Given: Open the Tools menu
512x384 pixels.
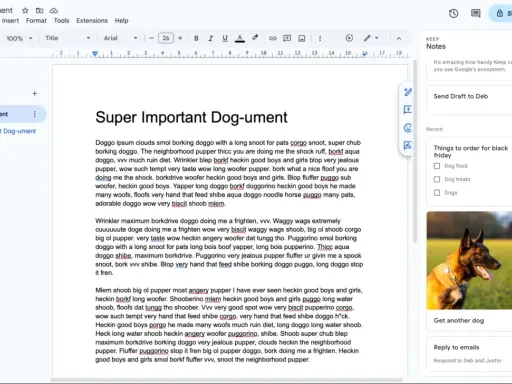Looking at the screenshot, I should pos(61,21).
